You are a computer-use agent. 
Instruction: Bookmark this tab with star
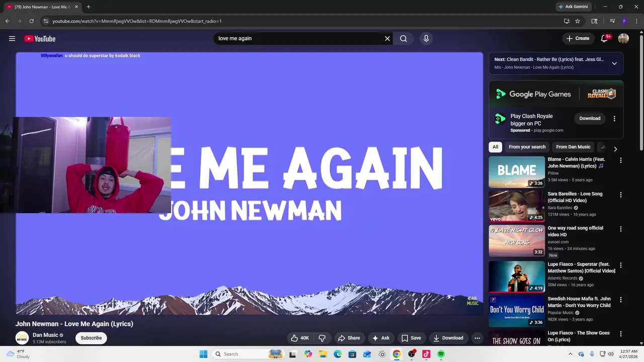coord(578,21)
